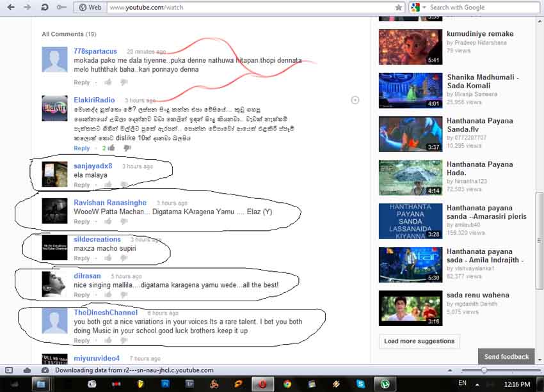Click the Send feedback button

point(506,356)
